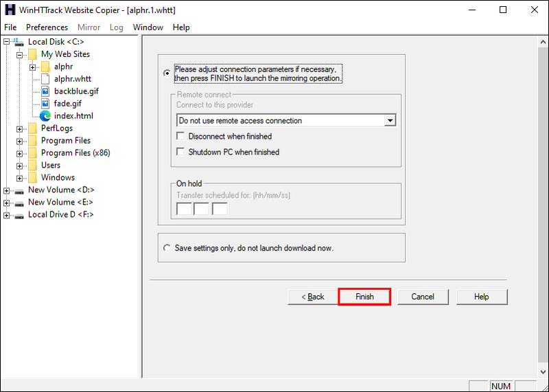Click the New Volume D: drive icon

point(19,192)
